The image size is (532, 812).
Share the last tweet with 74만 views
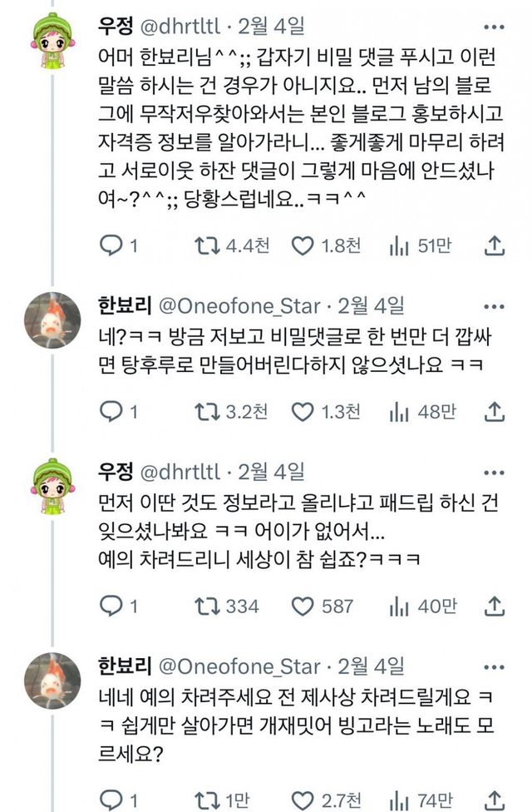495,800
